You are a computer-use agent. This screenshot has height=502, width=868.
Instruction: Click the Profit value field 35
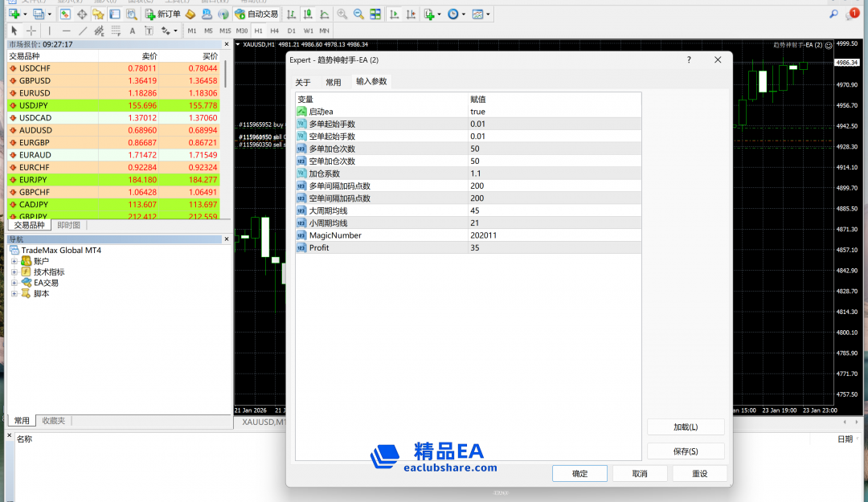[555, 248]
